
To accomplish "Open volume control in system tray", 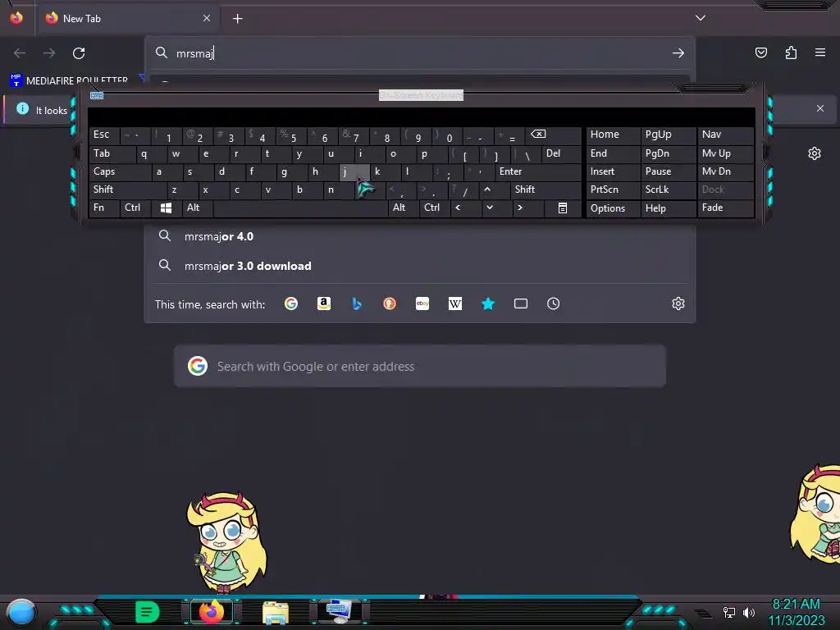I will click(749, 612).
